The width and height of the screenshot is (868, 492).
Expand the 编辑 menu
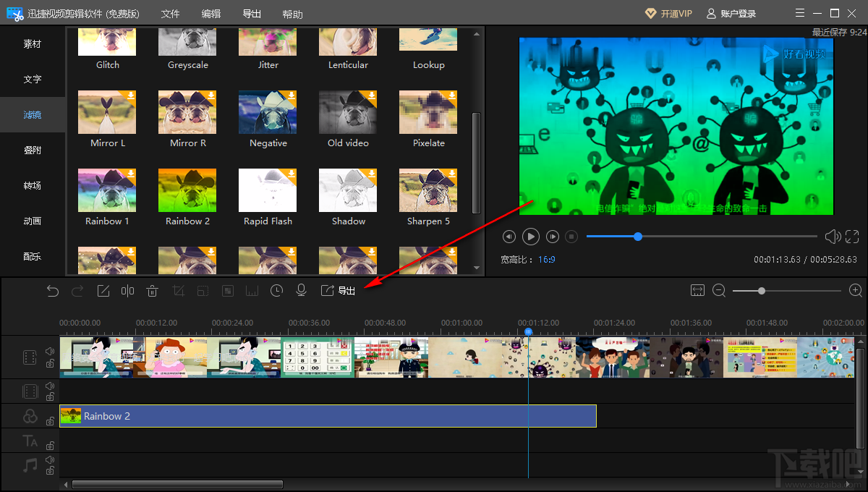[211, 14]
